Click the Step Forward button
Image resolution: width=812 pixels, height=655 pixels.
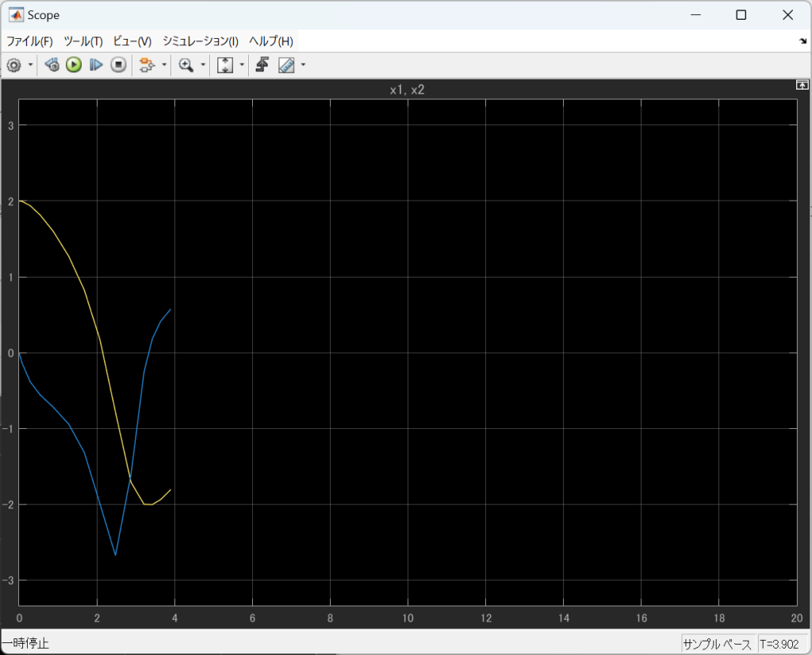point(96,65)
